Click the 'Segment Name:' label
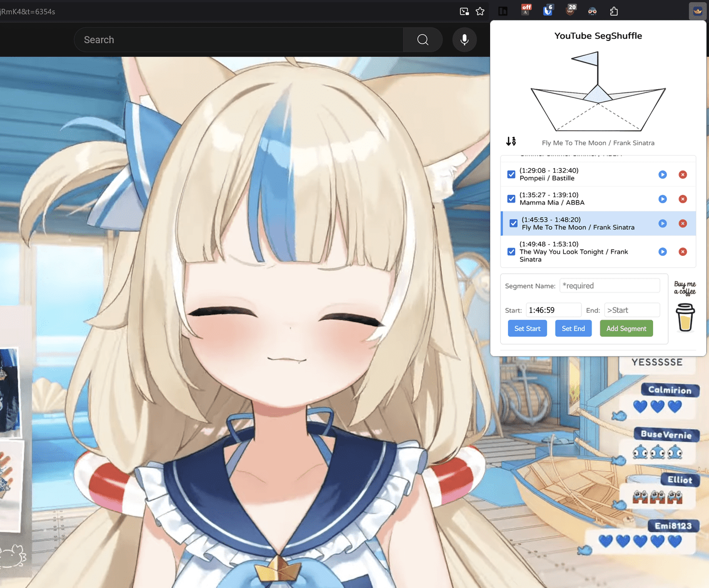Image resolution: width=709 pixels, height=588 pixels. pyautogui.click(x=530, y=286)
